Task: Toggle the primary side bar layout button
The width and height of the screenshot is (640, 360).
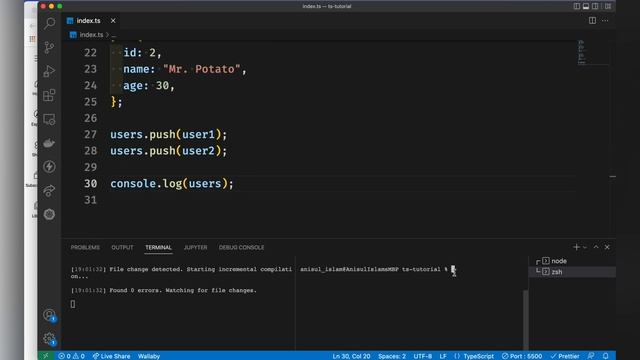Action: click(x=577, y=6)
